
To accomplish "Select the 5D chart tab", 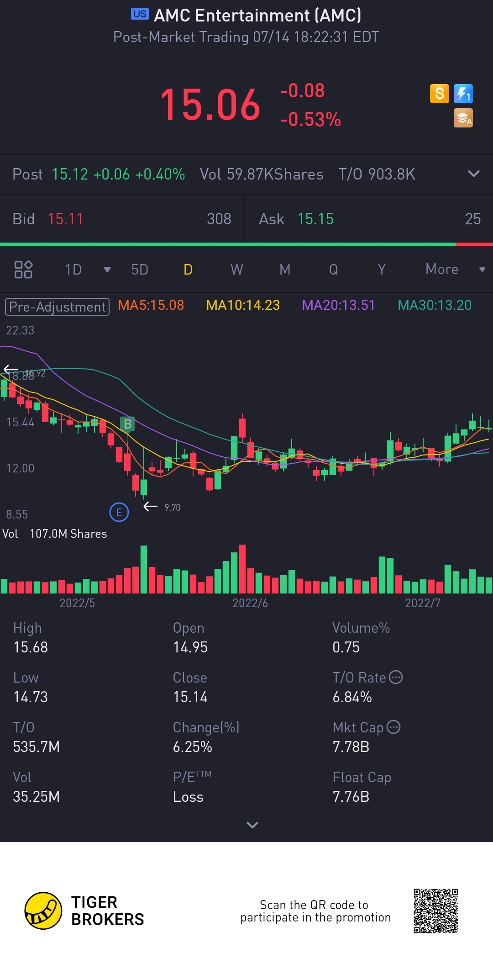I will pyautogui.click(x=140, y=270).
